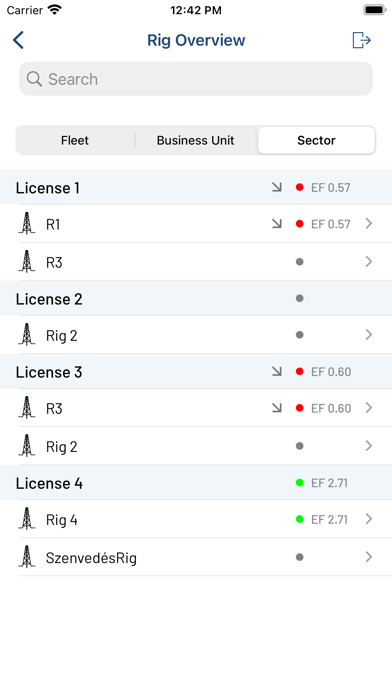Viewport: 392px width, 696px height.
Task: Click the grey status dot on SzenvedésRig row
Action: [300, 557]
